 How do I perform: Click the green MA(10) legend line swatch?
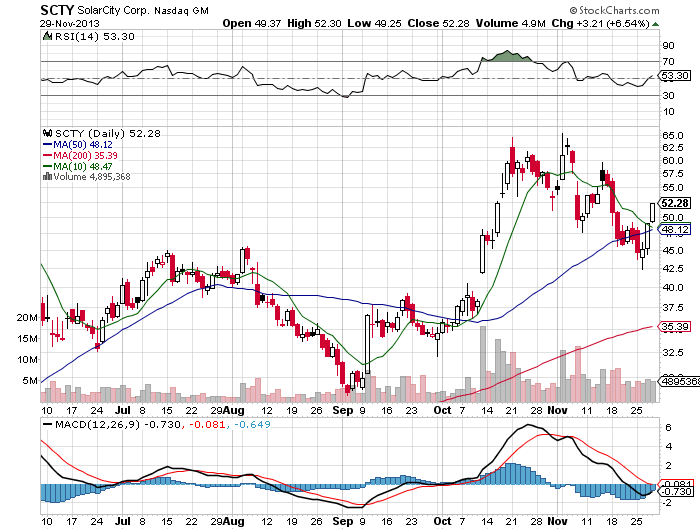point(47,166)
